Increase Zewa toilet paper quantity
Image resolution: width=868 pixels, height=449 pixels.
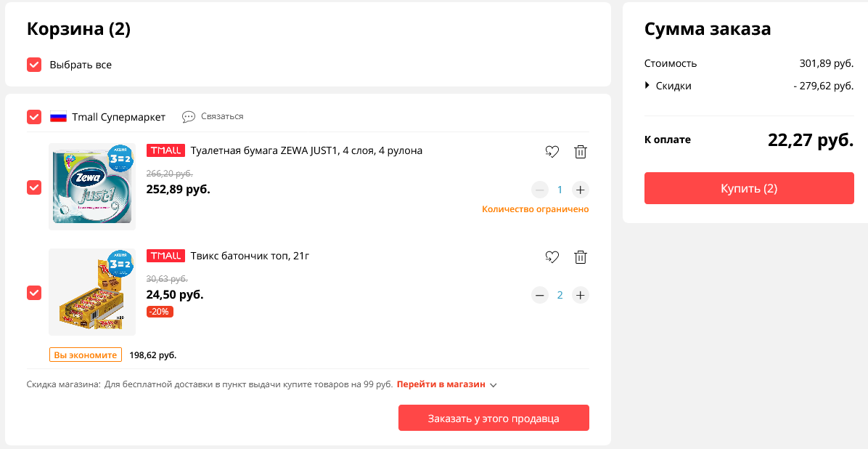pos(580,190)
